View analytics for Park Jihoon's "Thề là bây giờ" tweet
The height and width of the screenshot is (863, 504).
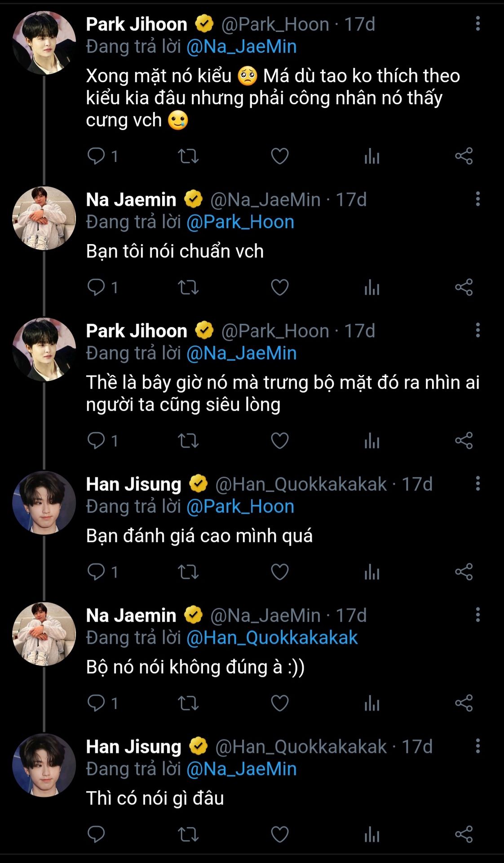[x=372, y=441]
